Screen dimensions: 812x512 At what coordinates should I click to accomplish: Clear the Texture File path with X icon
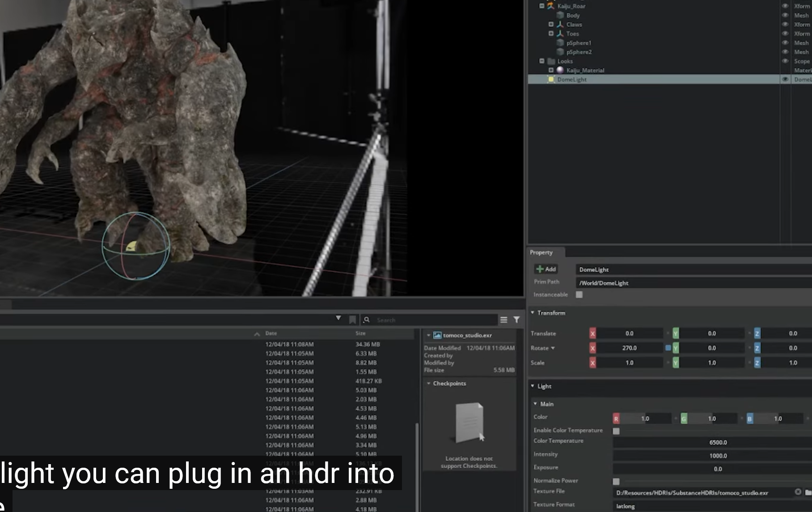(798, 492)
